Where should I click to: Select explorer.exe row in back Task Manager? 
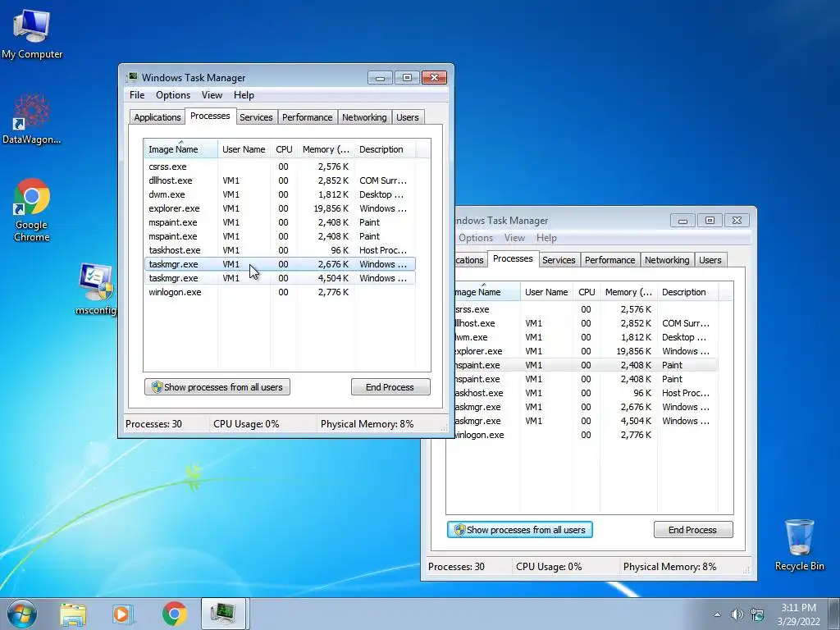click(585, 351)
